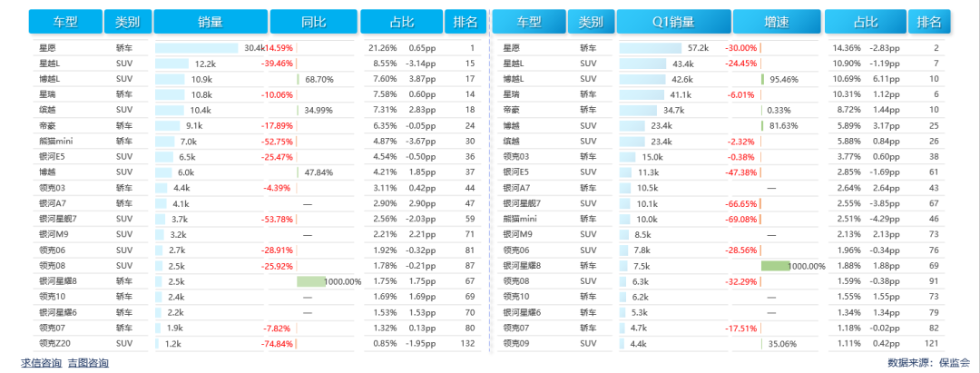Viewport: 980px width, 373px height.
Task: Click the 销量 column header
Action: click(x=211, y=22)
